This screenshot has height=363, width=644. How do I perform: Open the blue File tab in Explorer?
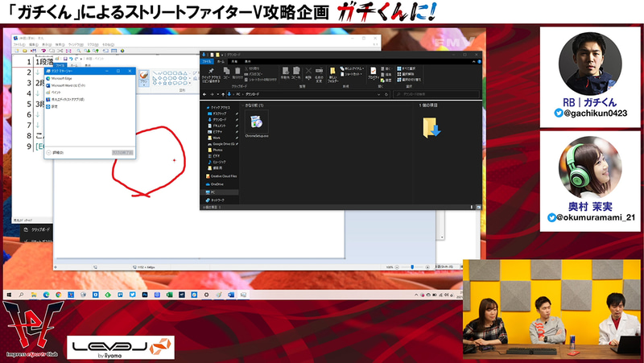(207, 62)
